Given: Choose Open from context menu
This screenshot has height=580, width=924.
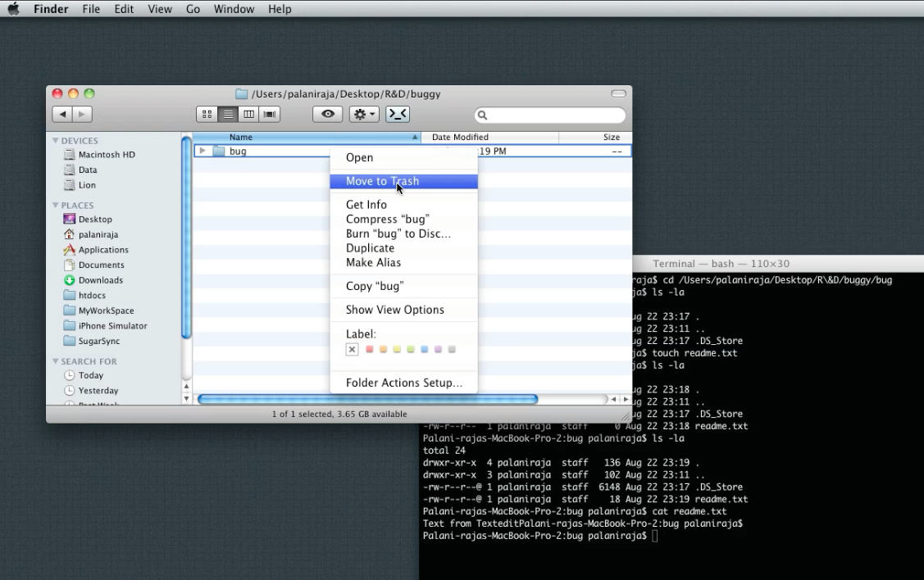Looking at the screenshot, I should coord(403,158).
